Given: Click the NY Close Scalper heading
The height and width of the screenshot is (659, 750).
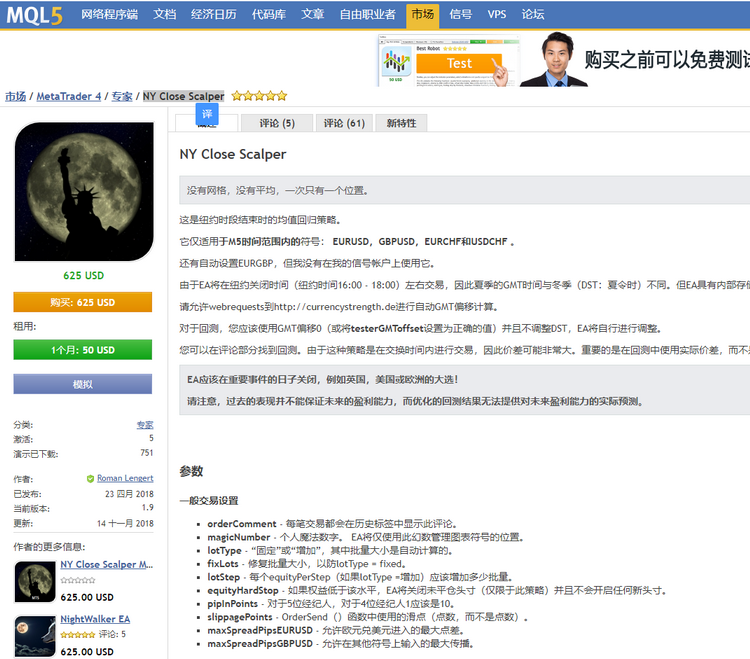Looking at the screenshot, I should pyautogui.click(x=232, y=154).
